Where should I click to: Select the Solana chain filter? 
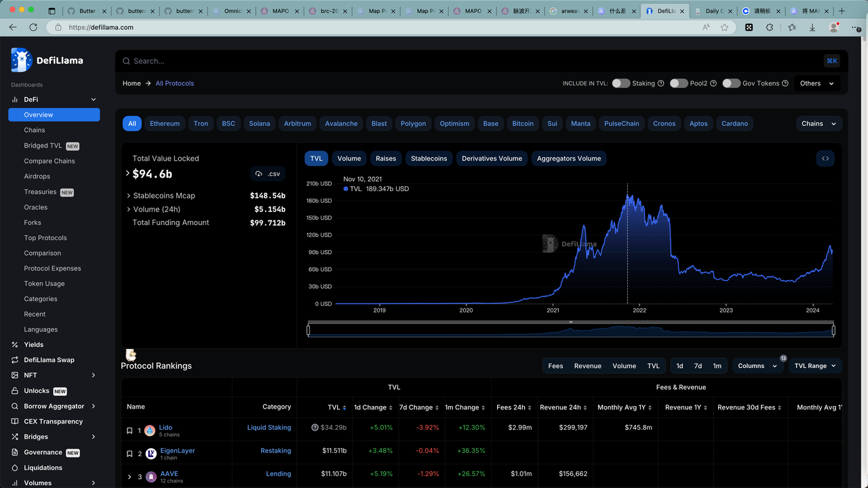pos(260,123)
